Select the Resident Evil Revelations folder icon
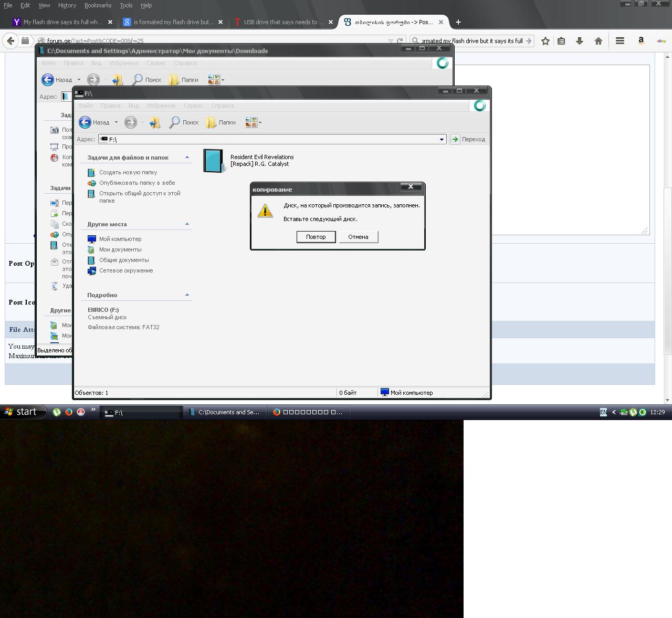 click(214, 161)
